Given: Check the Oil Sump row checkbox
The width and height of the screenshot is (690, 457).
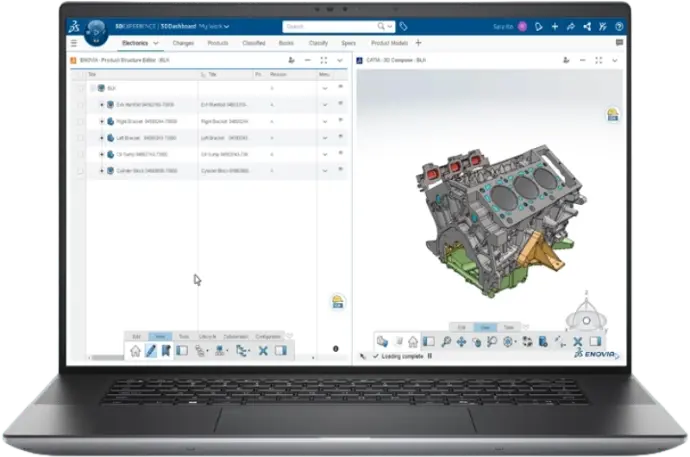Looking at the screenshot, I should pyautogui.click(x=80, y=155).
